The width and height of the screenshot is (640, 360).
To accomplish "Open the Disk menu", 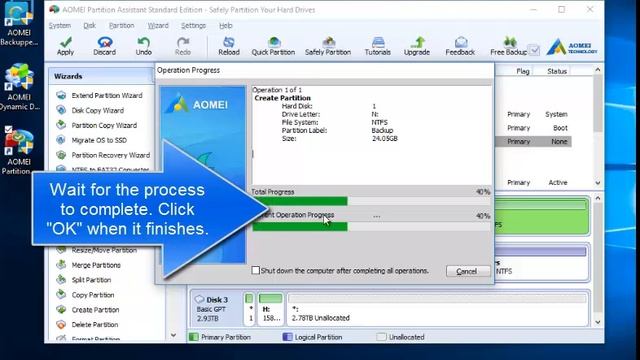I will pyautogui.click(x=89, y=25).
